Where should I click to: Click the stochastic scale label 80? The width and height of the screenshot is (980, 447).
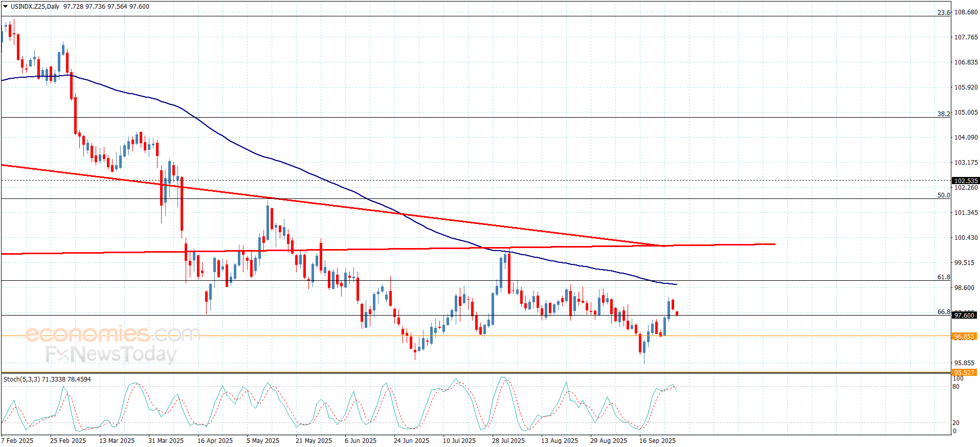click(956, 387)
